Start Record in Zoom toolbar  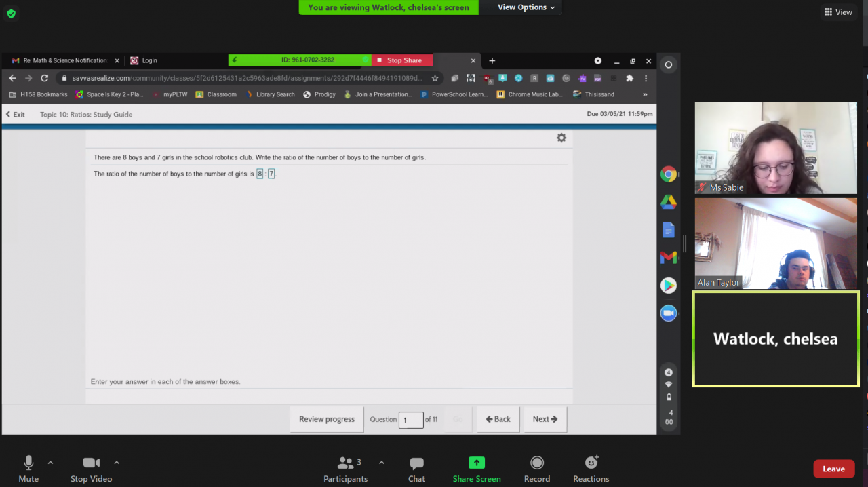pyautogui.click(x=537, y=469)
